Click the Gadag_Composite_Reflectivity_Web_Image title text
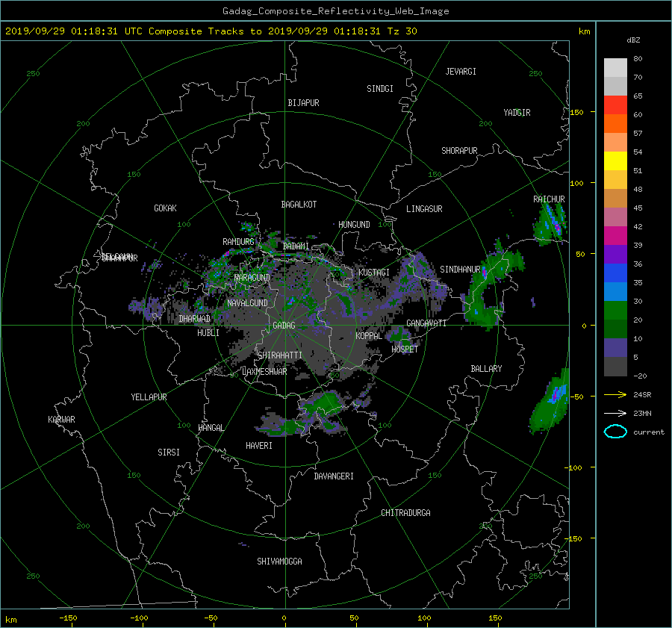 335,11
